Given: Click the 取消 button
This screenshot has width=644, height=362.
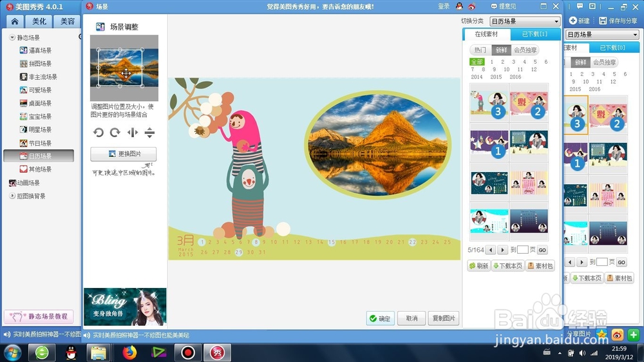Looking at the screenshot, I should click(412, 318).
